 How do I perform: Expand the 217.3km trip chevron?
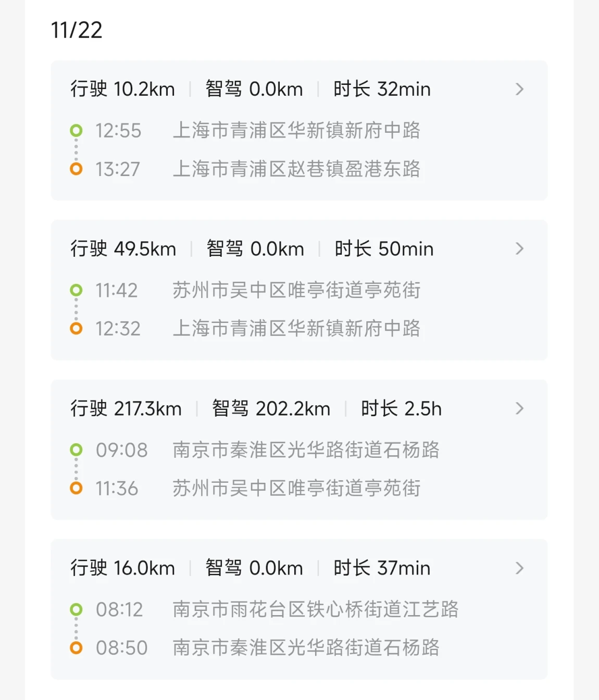point(519,409)
